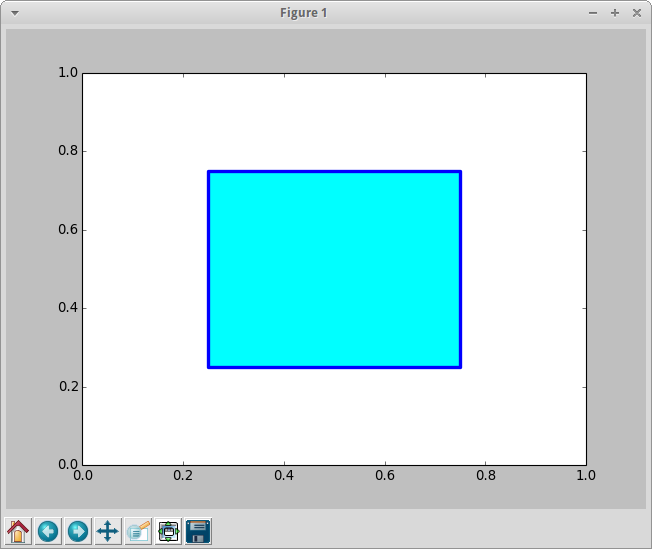
Task: Click the 0.8 label on the y-axis
Action: point(68,151)
